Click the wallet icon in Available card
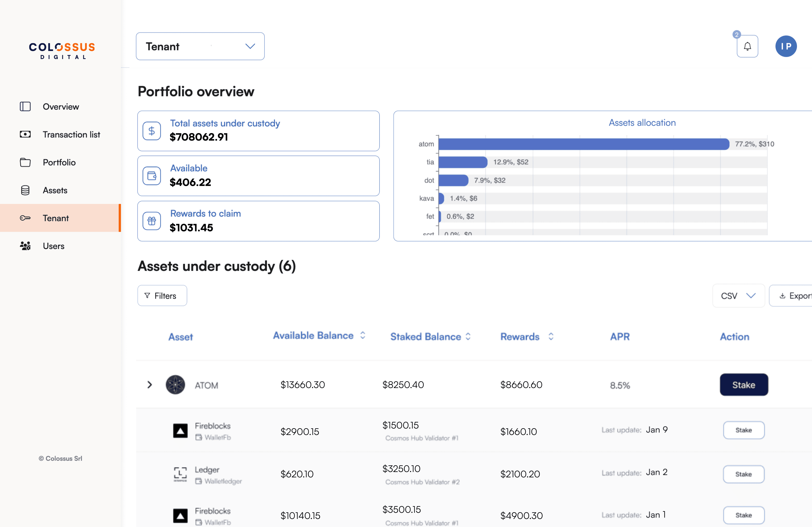812x527 pixels. point(152,176)
